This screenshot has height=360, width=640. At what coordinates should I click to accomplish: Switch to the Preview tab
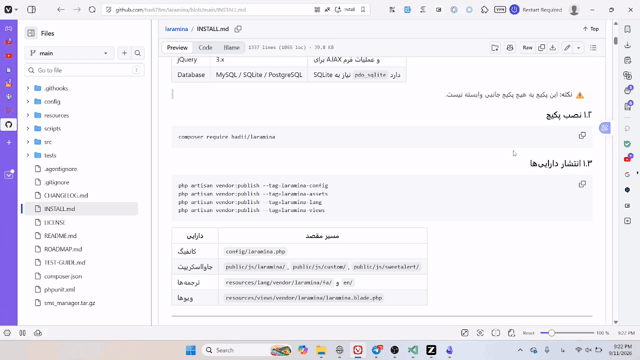[177, 48]
